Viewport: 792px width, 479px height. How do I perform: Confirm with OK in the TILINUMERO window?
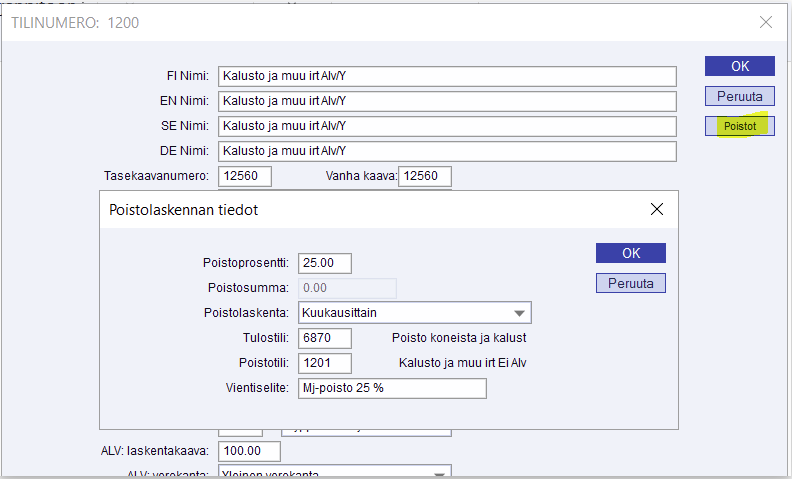740,66
